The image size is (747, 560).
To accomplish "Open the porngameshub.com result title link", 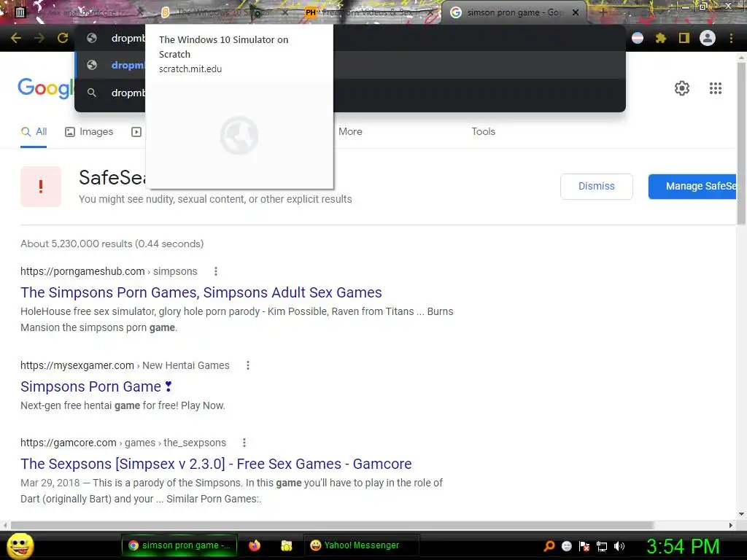I will [201, 292].
